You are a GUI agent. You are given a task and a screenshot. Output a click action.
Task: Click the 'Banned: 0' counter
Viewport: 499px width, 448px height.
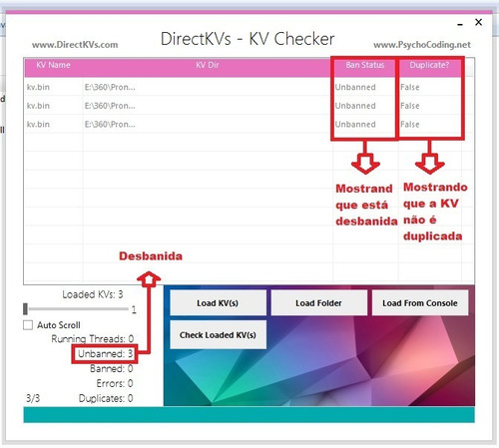112,368
